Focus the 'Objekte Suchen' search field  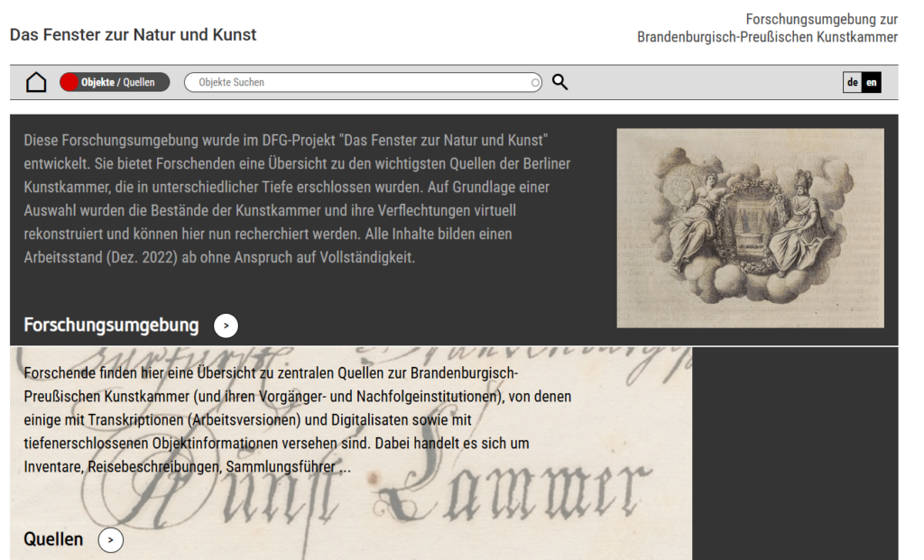[361, 82]
